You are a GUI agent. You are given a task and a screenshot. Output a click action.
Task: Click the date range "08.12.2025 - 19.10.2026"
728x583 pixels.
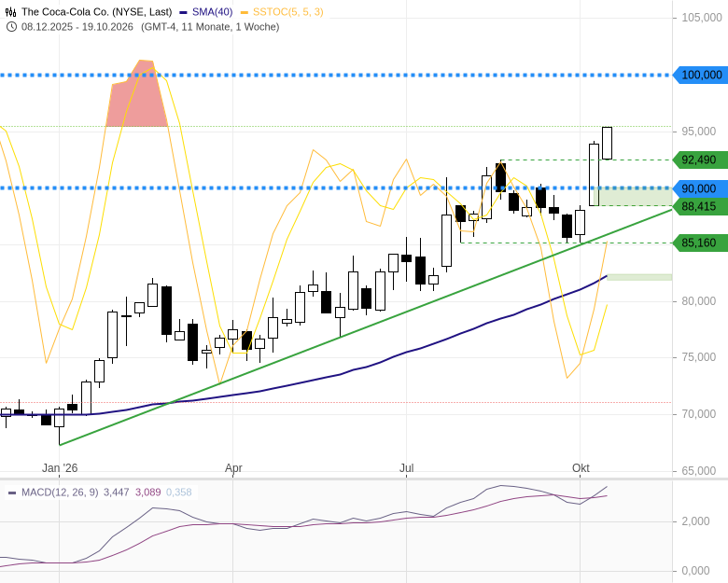pos(77,27)
